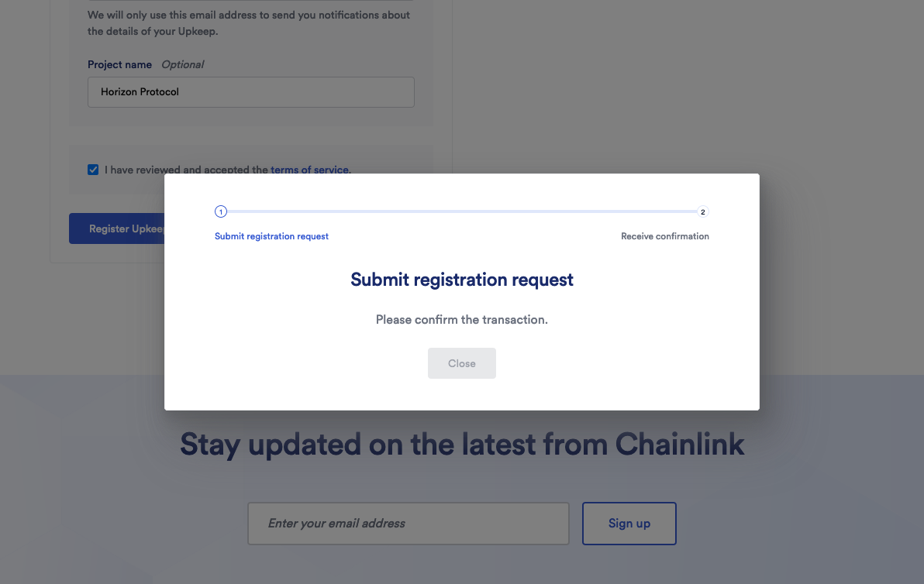Click the progress bar between the steps
This screenshot has height=584, width=924.
coord(462,211)
